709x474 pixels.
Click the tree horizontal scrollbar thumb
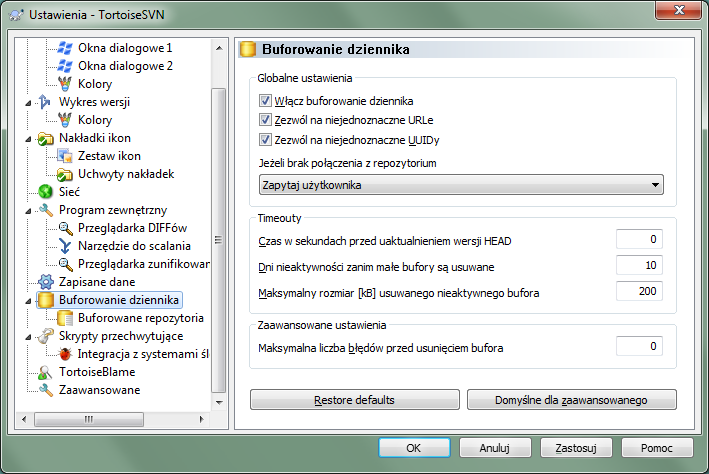89,419
